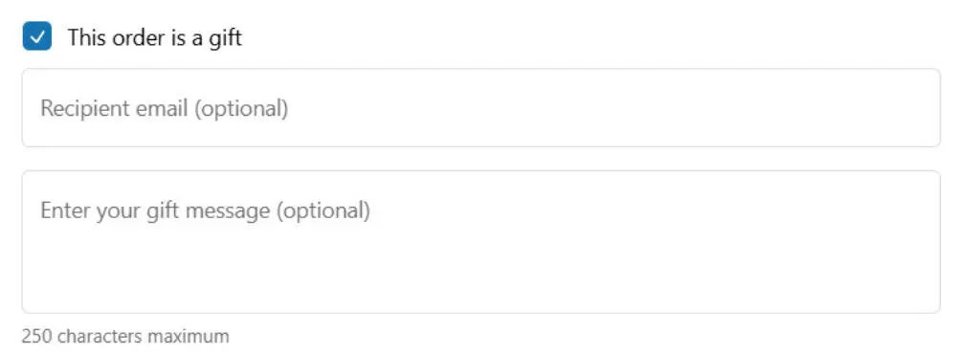Image resolution: width=980 pixels, height=354 pixels.
Task: Click the "This order is a gift" label text
Action: [x=154, y=37]
